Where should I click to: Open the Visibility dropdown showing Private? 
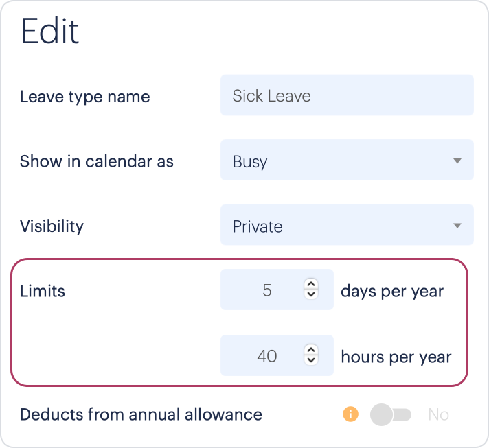pos(347,224)
